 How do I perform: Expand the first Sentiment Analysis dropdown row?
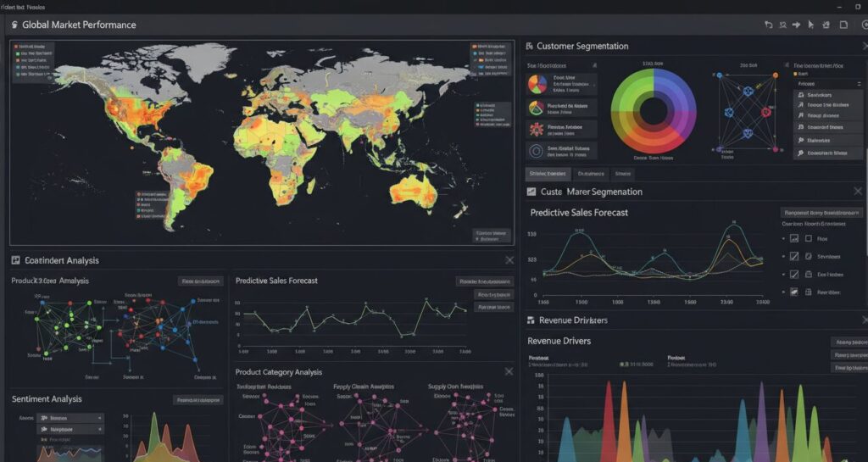click(x=70, y=418)
